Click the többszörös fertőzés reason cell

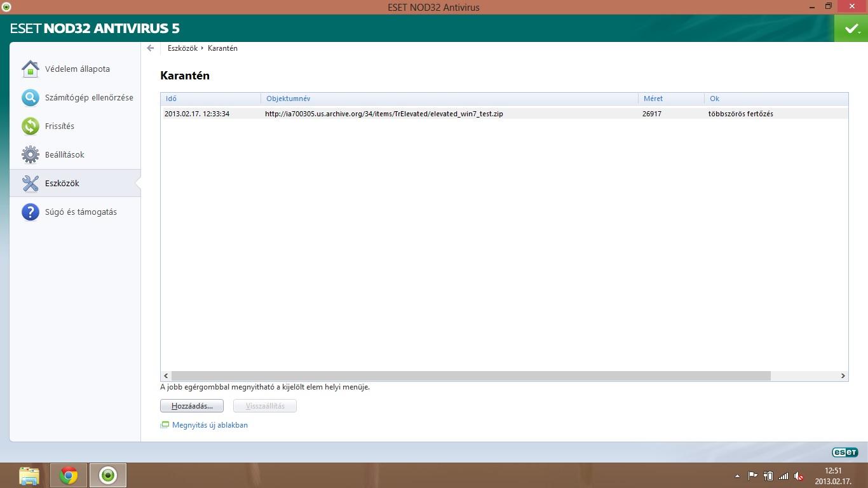coord(741,114)
